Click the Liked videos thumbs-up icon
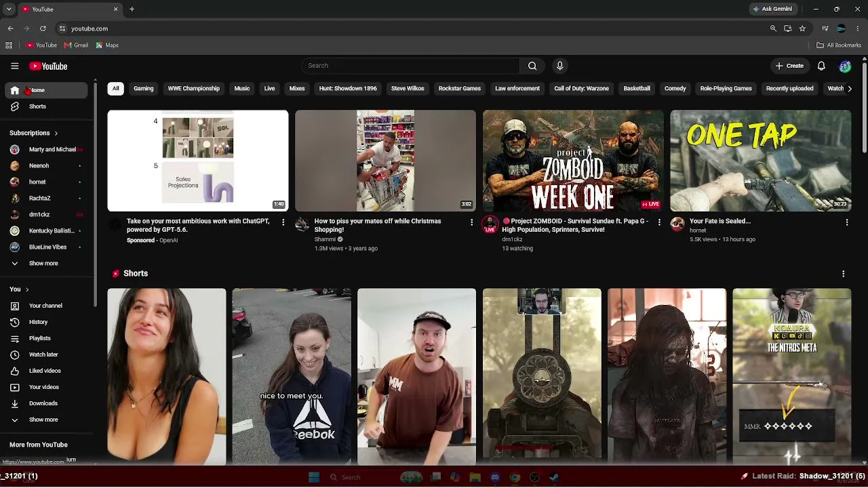 point(14,371)
